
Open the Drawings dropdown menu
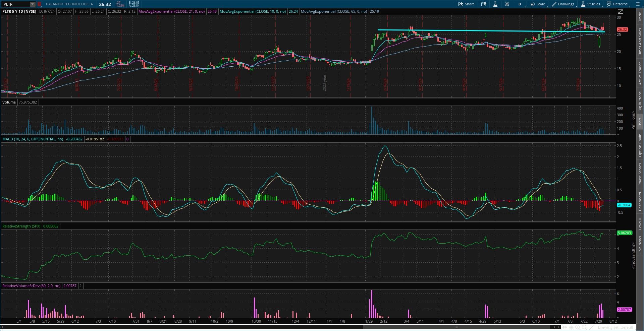563,4
